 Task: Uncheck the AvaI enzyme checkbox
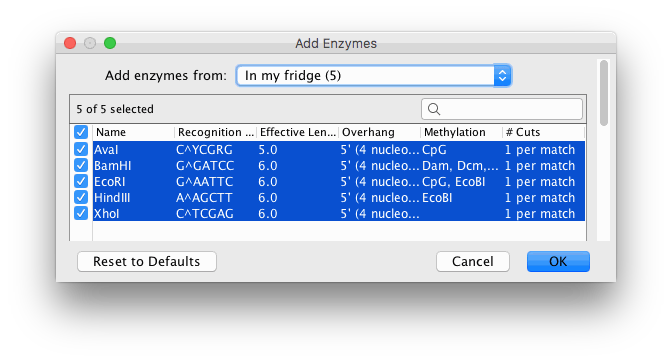click(x=81, y=149)
